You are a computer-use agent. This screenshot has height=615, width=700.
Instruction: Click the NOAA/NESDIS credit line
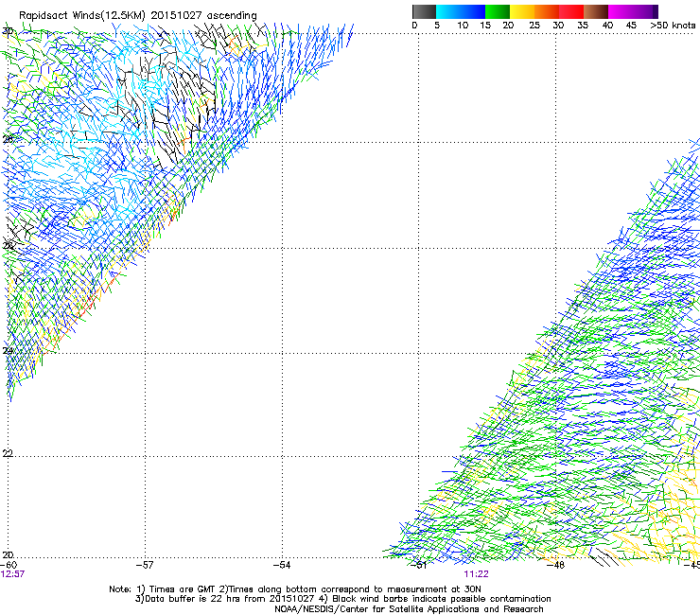[x=409, y=609]
